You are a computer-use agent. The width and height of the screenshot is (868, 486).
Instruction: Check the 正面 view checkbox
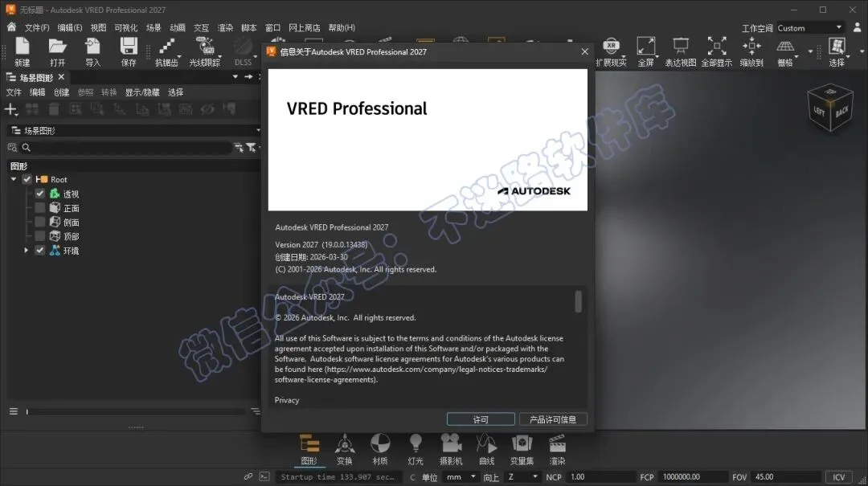coord(40,207)
